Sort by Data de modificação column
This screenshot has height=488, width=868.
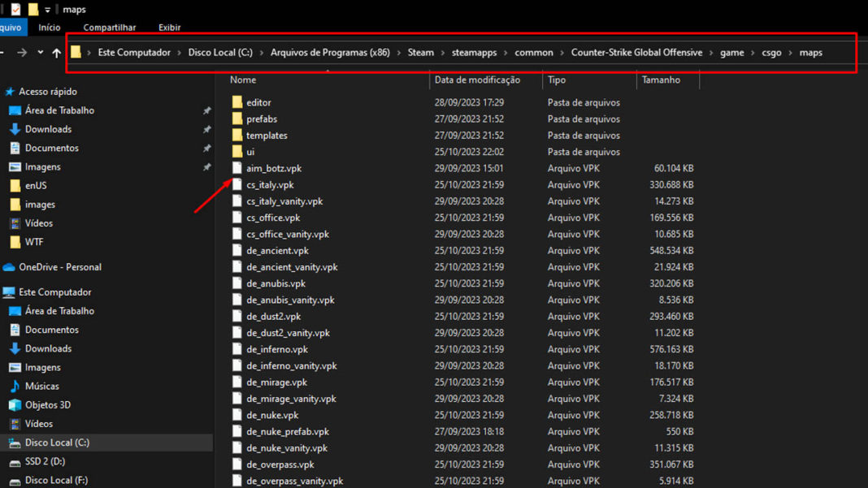coord(477,80)
